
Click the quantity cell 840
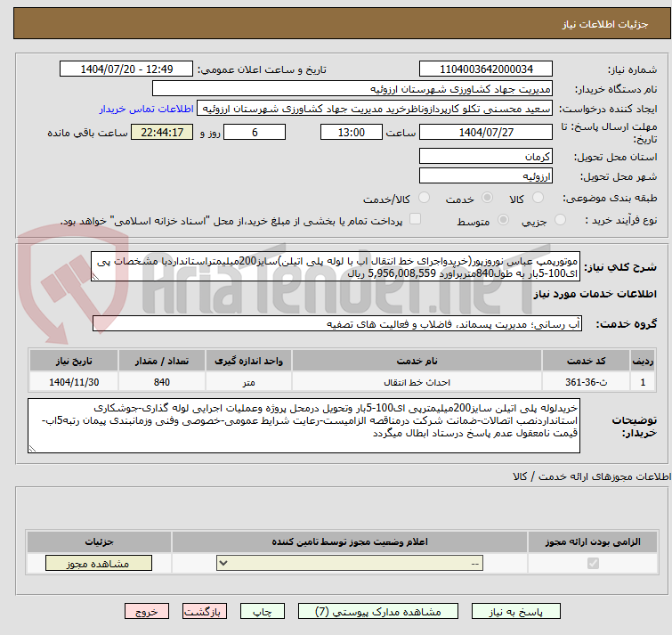162,382
